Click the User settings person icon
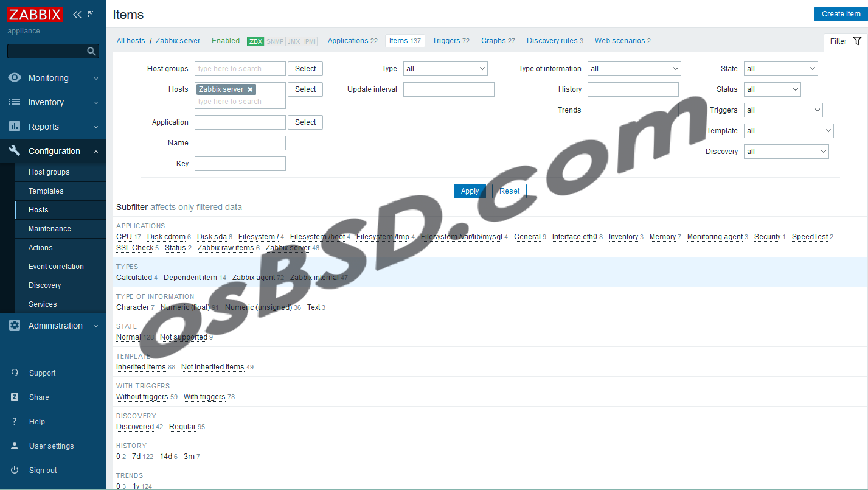Viewport: 868px width, 490px height. 15,446
